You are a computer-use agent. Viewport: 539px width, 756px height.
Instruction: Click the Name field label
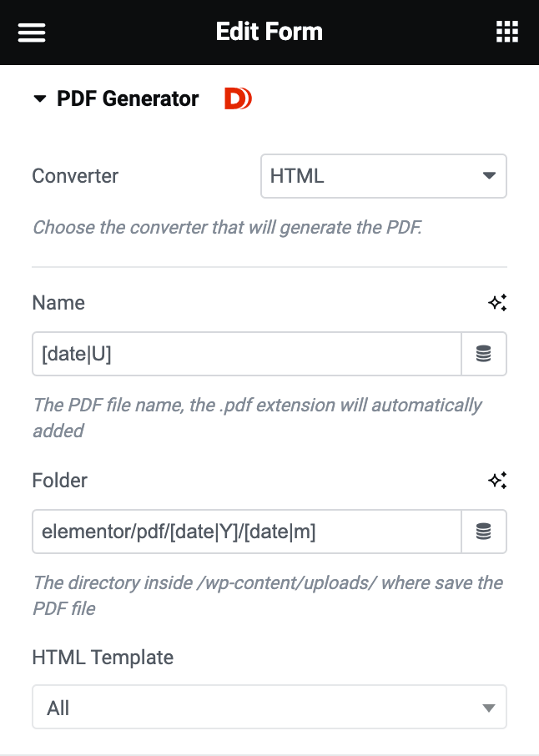(x=58, y=303)
